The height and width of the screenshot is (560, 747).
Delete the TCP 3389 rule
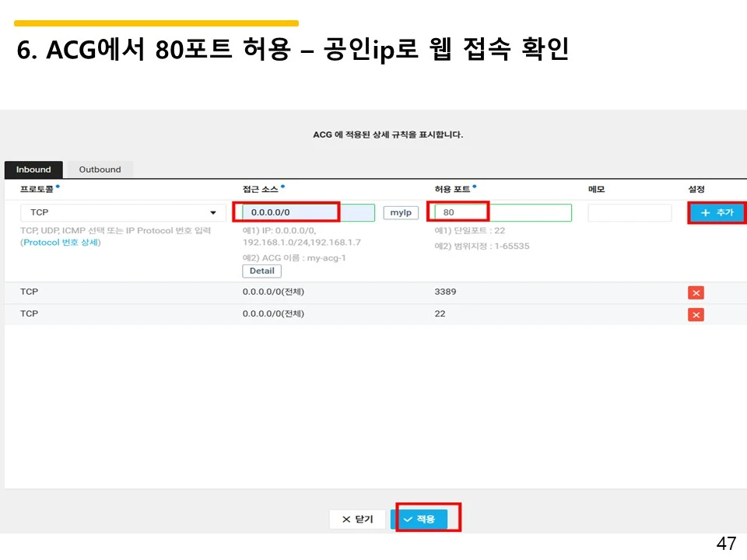click(695, 292)
